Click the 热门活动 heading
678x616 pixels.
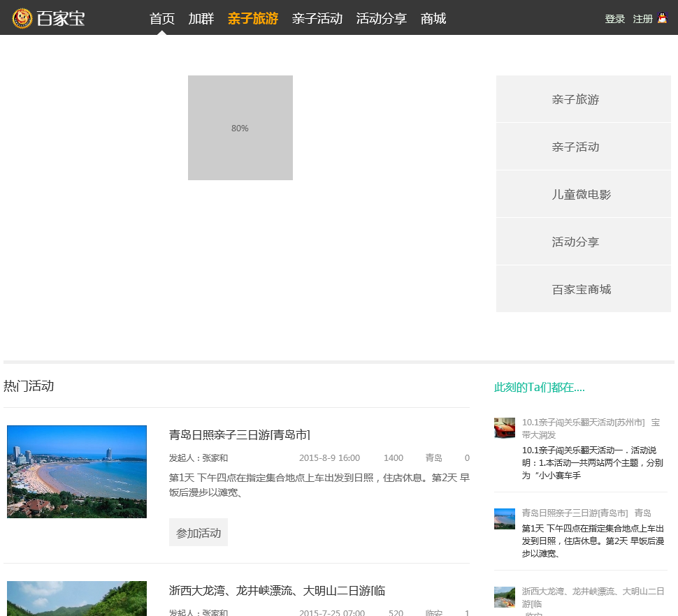[x=29, y=386]
